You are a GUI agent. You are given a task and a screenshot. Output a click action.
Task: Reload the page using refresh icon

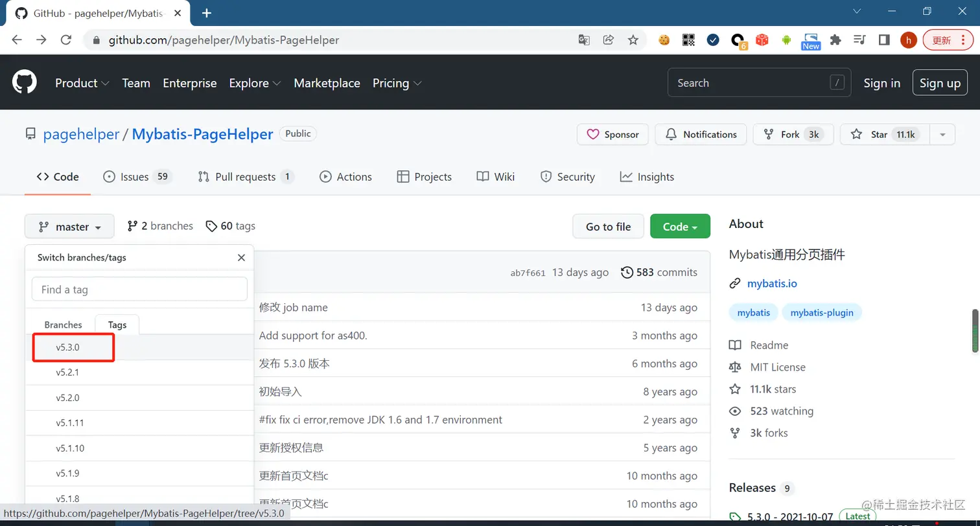click(x=65, y=40)
